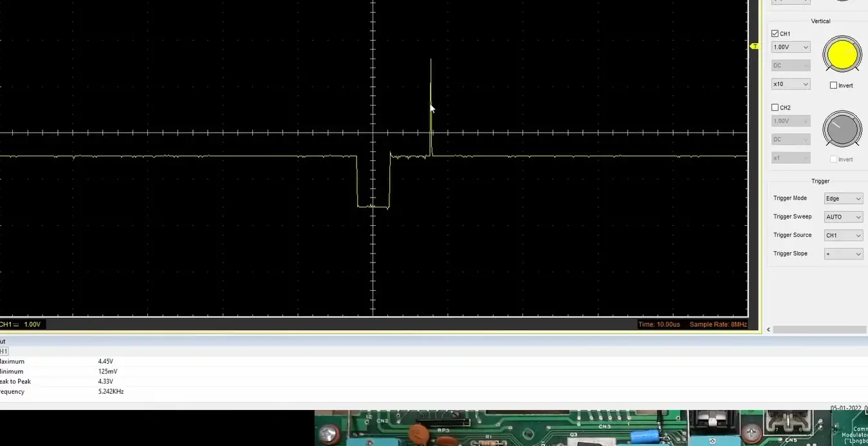Screen dimensions: 868x446
Task: Click the circuit board photo thumbnail
Action: tap(591, 428)
